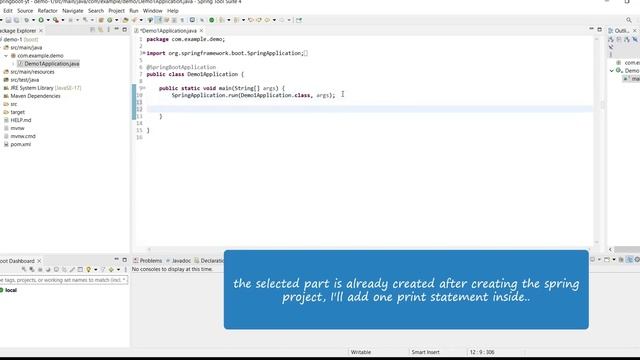Open the External Tools dropdown arrow
Viewport: 640px width, 360px height.
pyautogui.click(x=62, y=20)
